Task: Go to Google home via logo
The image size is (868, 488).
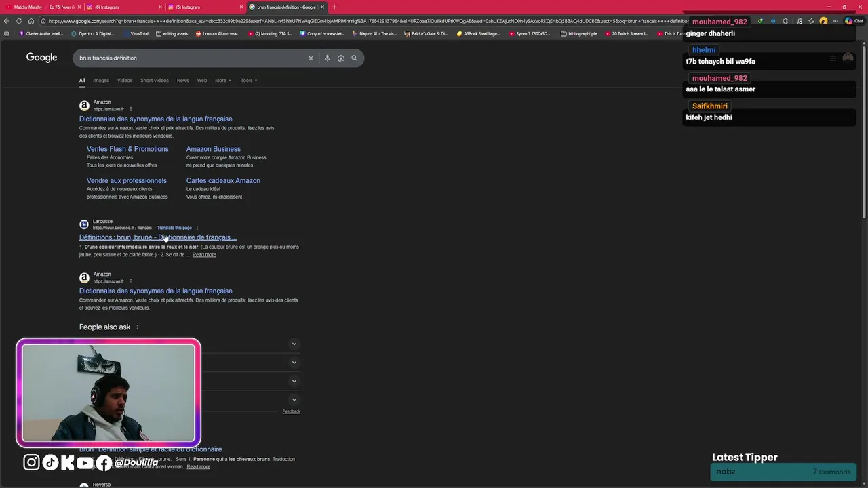Action: point(41,58)
